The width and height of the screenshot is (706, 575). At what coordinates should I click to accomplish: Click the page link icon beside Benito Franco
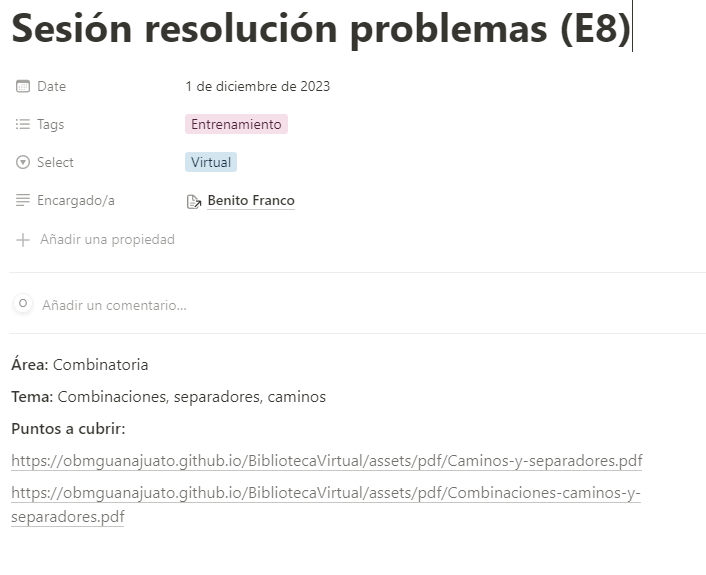pyautogui.click(x=194, y=201)
